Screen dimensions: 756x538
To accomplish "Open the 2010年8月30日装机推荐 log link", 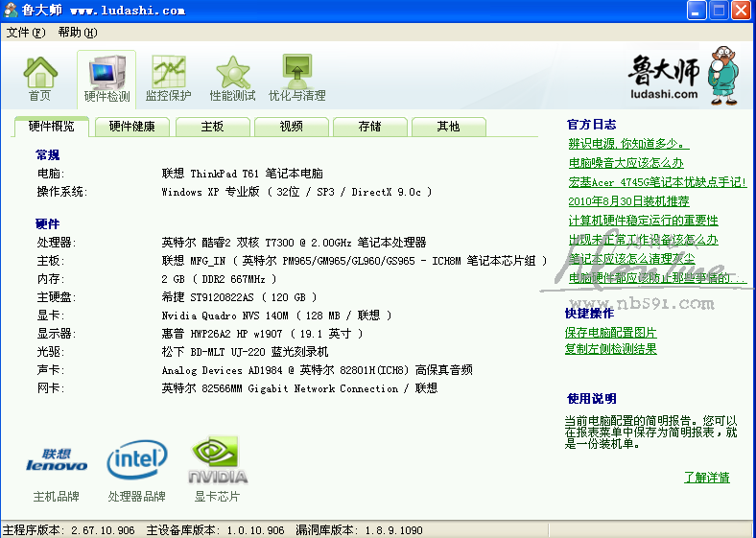I will pos(628,201).
